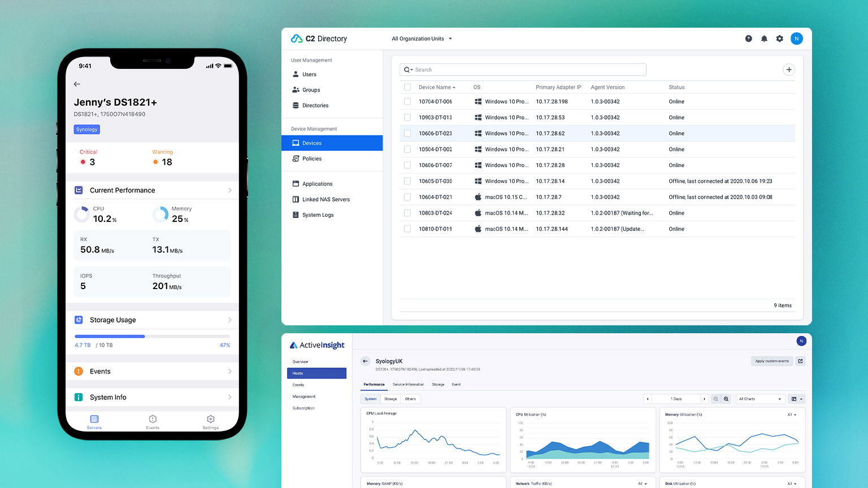Open the All Organization Units dropdown

tap(421, 38)
